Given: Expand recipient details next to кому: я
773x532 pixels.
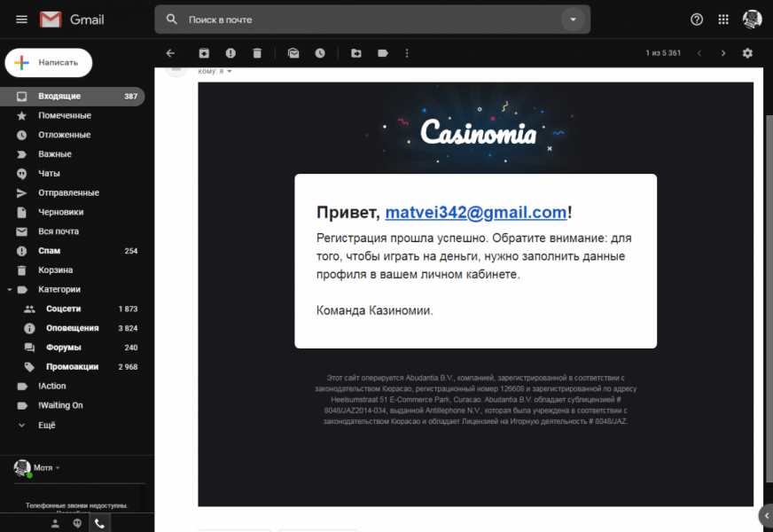Looking at the screenshot, I should pos(230,72).
